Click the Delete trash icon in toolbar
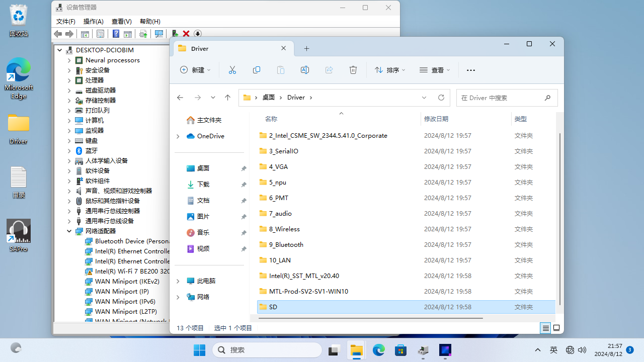 pyautogui.click(x=353, y=70)
